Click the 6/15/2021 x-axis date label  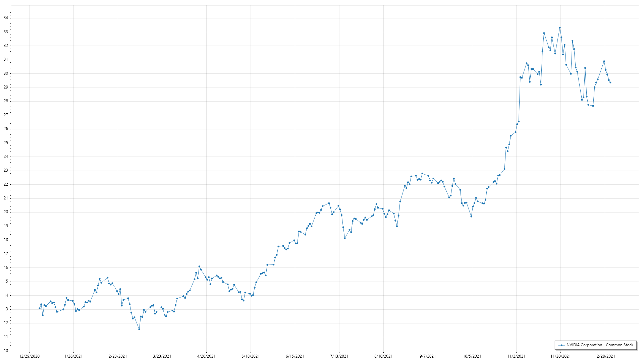tap(295, 356)
